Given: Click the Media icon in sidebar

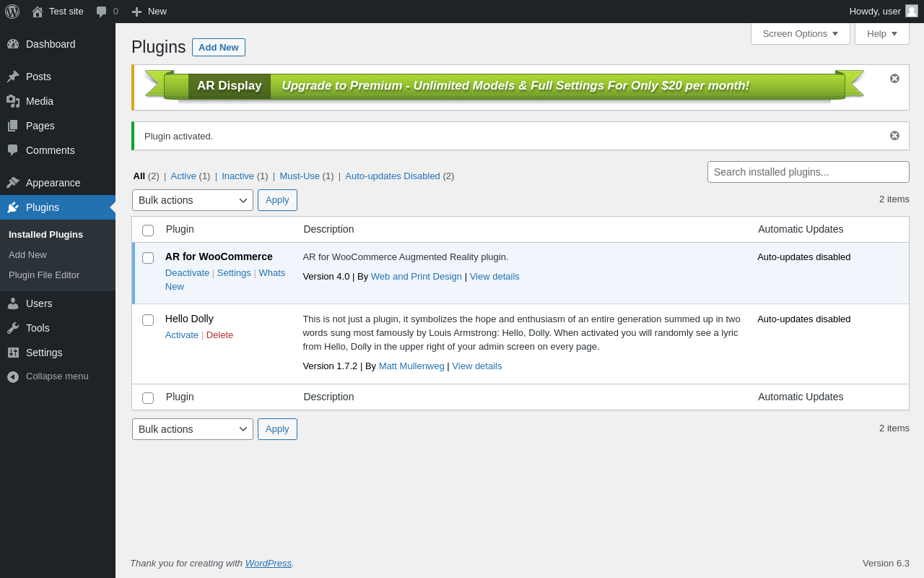Looking at the screenshot, I should (x=13, y=101).
